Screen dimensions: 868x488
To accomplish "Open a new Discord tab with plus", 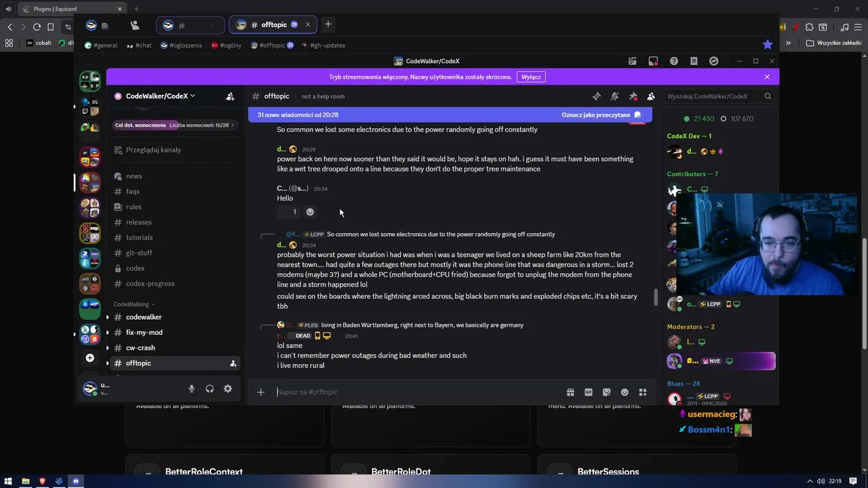I will pyautogui.click(x=328, y=24).
